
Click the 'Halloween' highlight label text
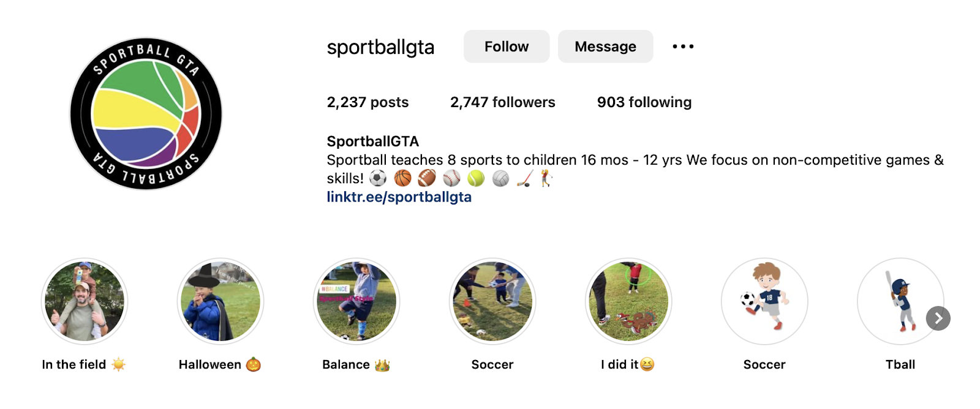(210, 365)
